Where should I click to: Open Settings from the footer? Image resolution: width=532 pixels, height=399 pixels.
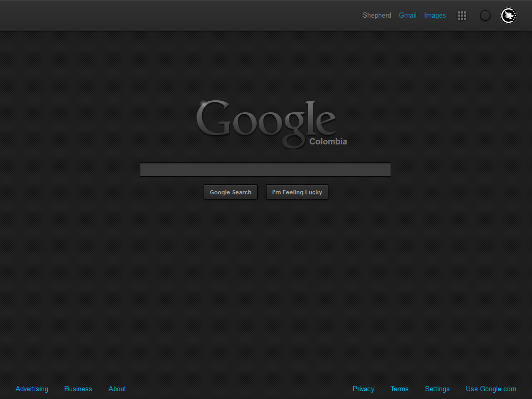pyautogui.click(x=437, y=389)
